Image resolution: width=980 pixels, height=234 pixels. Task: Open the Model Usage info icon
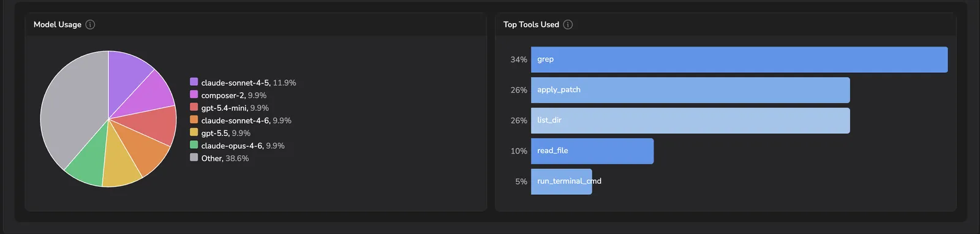pyautogui.click(x=90, y=25)
